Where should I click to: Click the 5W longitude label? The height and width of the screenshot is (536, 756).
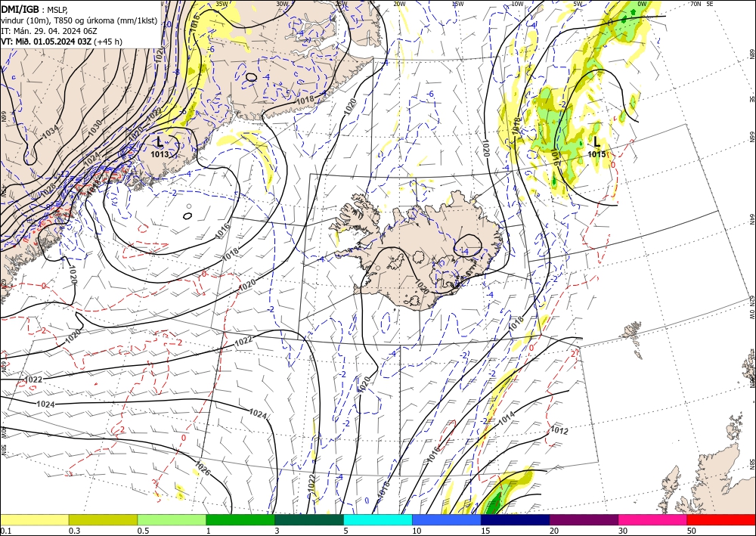(578, 4)
